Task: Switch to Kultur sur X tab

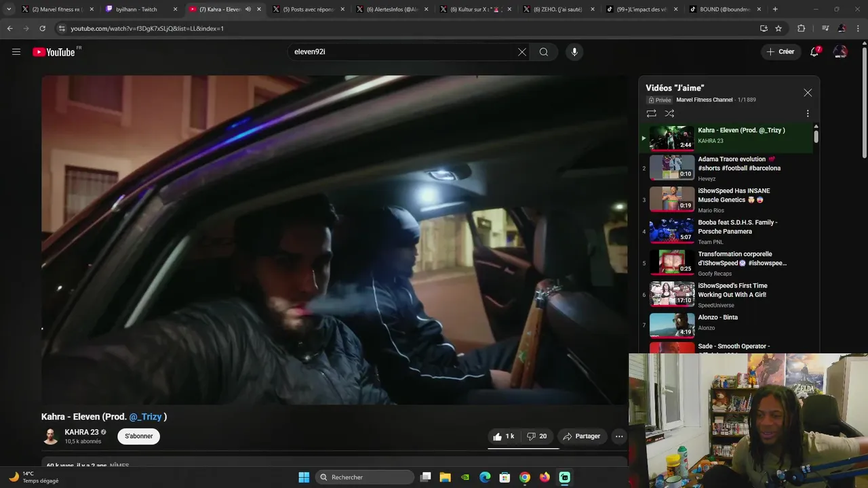Action: coord(476,9)
